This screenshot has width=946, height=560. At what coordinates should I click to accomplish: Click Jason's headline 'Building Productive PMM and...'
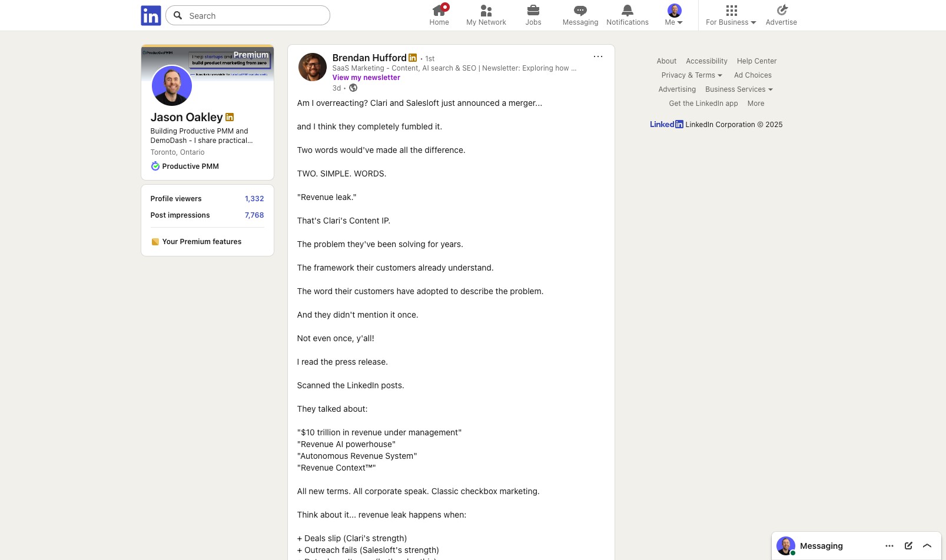[x=201, y=136]
